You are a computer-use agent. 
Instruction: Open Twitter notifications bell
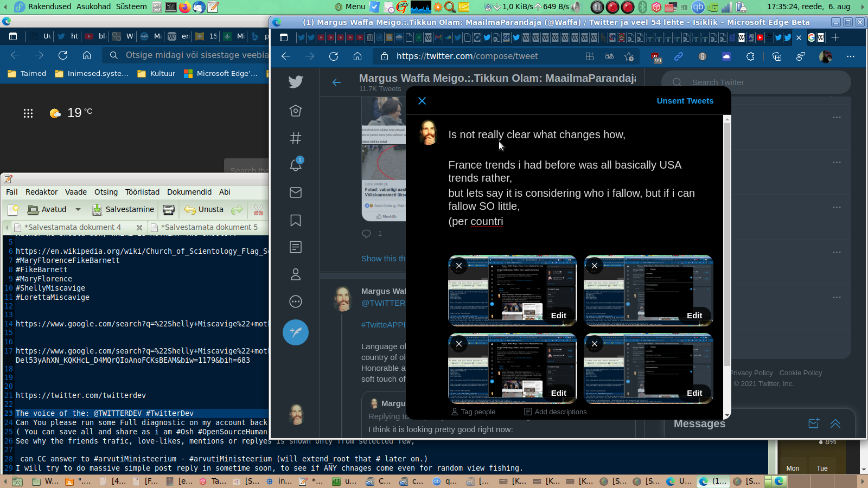[296, 165]
